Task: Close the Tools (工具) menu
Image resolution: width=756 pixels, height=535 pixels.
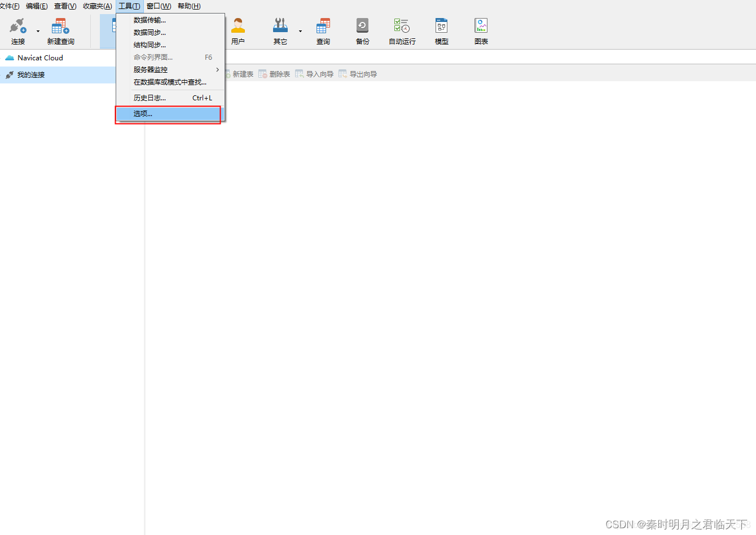Action: 129,6
